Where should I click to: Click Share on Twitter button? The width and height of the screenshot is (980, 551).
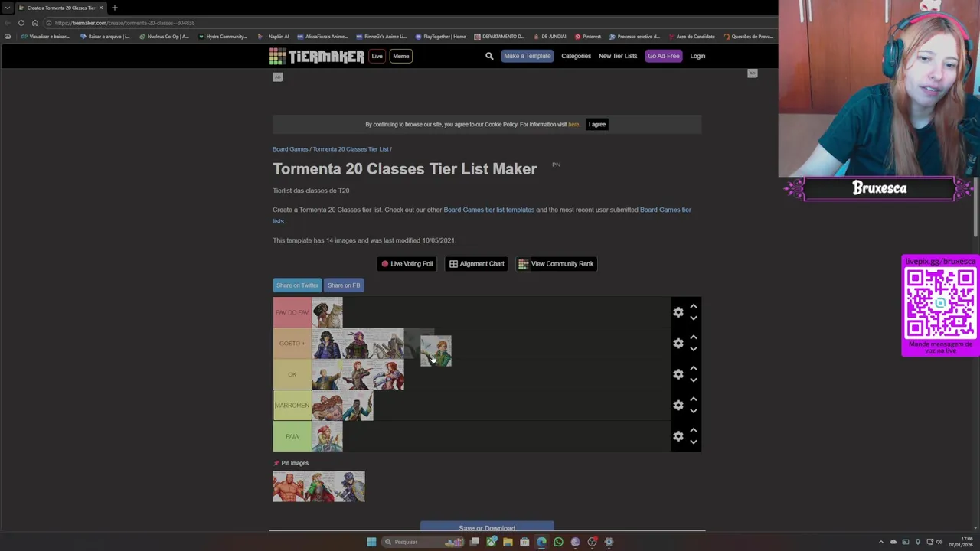297,285
